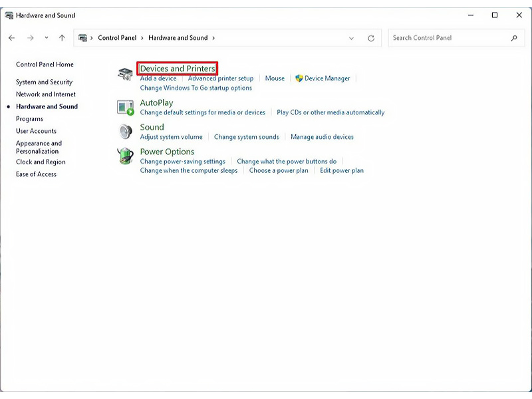
Task: Click the window title bar icon
Action: click(9, 15)
